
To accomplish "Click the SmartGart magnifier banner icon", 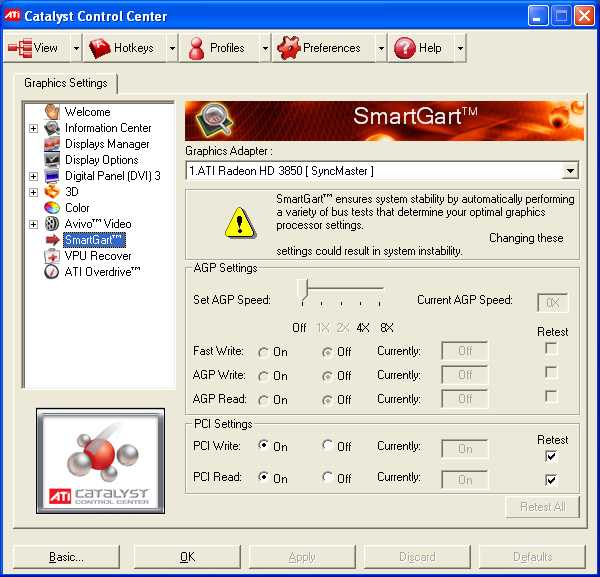I will point(215,120).
